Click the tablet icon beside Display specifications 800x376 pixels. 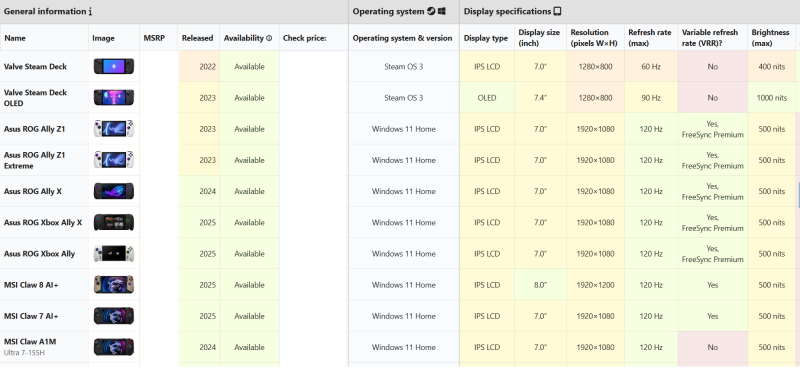pyautogui.click(x=557, y=11)
